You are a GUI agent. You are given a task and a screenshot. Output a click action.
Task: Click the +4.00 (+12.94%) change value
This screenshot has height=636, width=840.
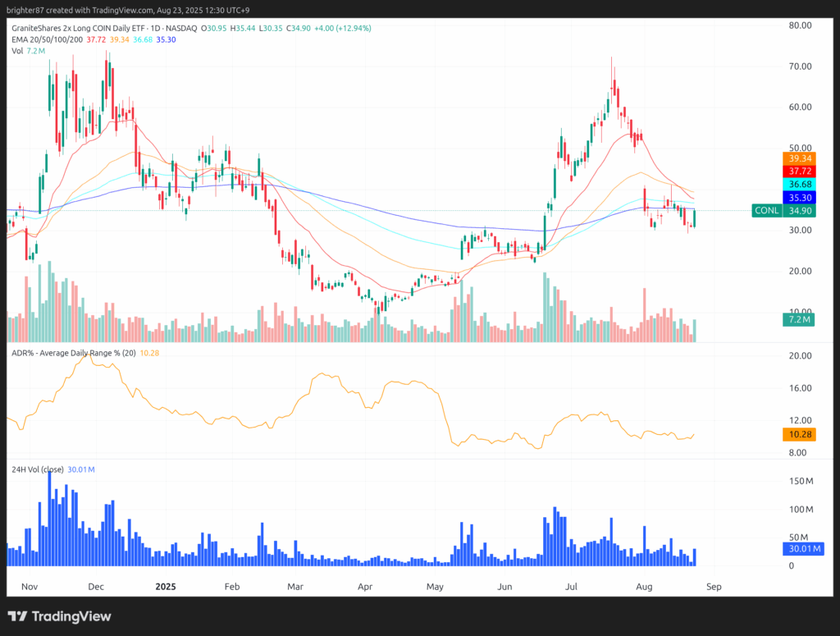click(343, 28)
